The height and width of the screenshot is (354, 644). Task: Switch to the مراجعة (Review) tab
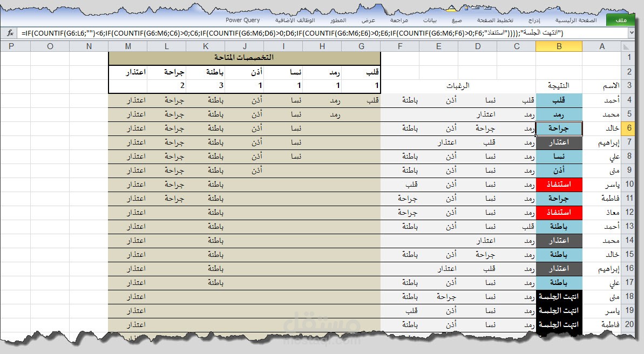coord(399,20)
